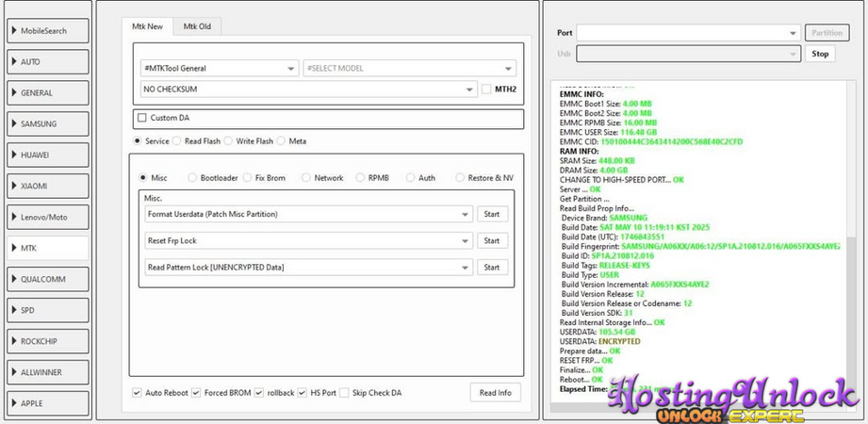Click Start next to Reset Frp Lock

coord(492,241)
